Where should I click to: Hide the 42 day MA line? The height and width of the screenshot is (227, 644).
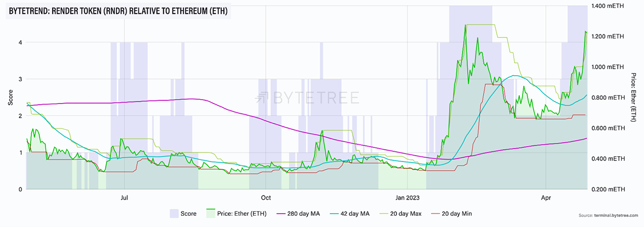tap(350, 214)
